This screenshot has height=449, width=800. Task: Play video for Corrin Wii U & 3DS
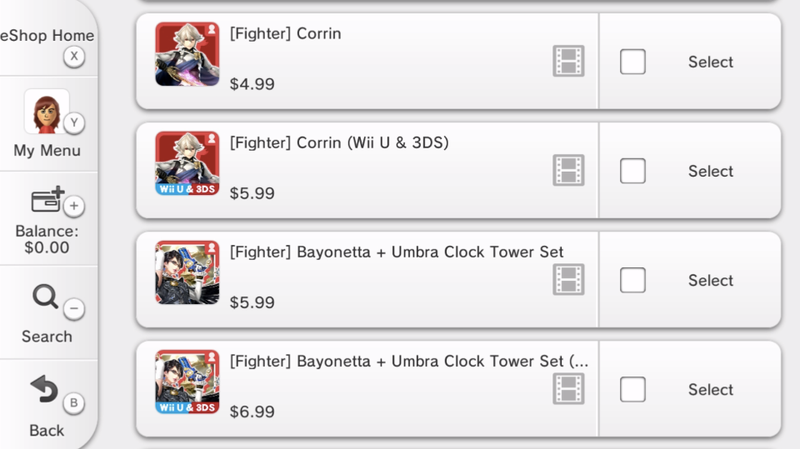[568, 170]
